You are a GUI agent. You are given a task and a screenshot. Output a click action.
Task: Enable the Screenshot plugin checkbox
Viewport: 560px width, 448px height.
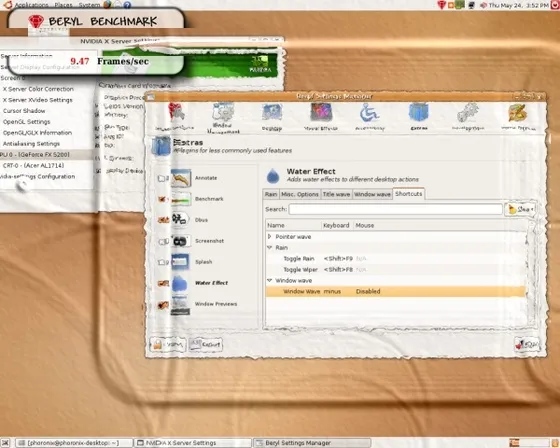click(163, 242)
